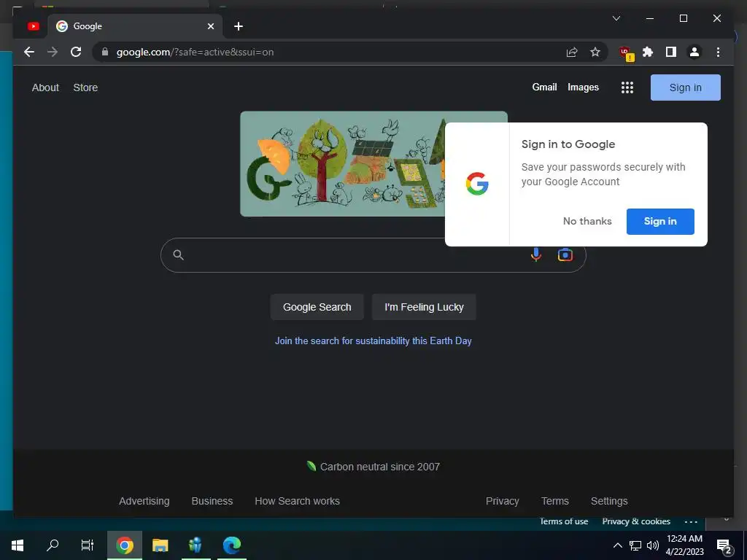Click the browser forward arrow
The image size is (747, 560).
tap(53, 52)
